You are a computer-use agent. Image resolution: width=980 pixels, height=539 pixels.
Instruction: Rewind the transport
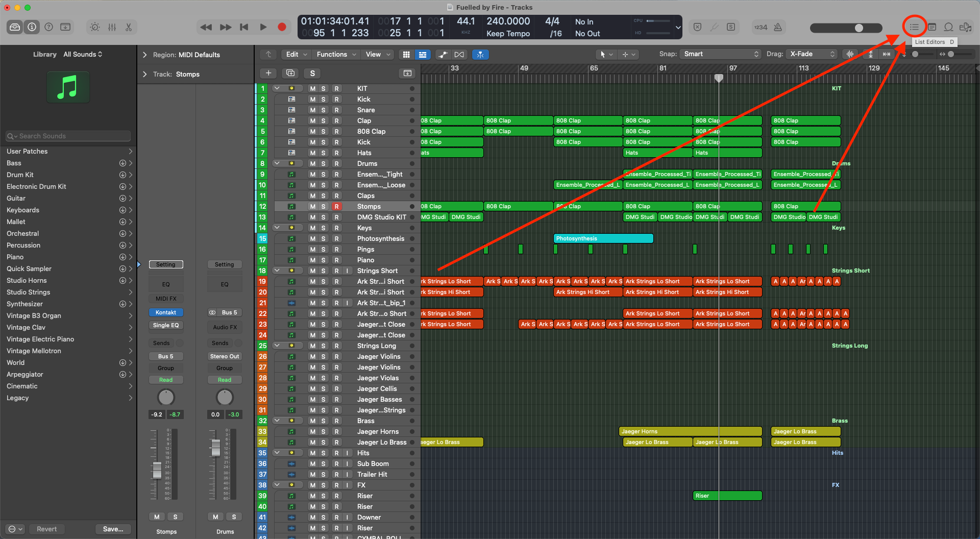click(x=206, y=27)
